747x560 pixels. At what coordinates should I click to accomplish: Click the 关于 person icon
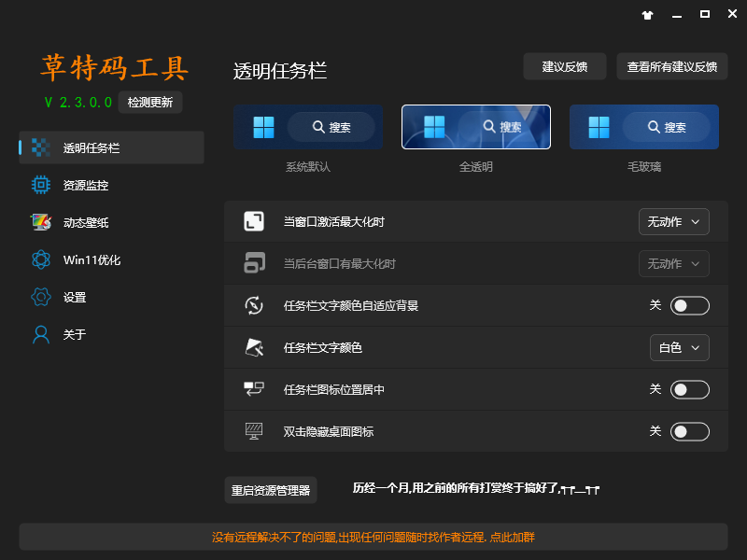pyautogui.click(x=41, y=334)
